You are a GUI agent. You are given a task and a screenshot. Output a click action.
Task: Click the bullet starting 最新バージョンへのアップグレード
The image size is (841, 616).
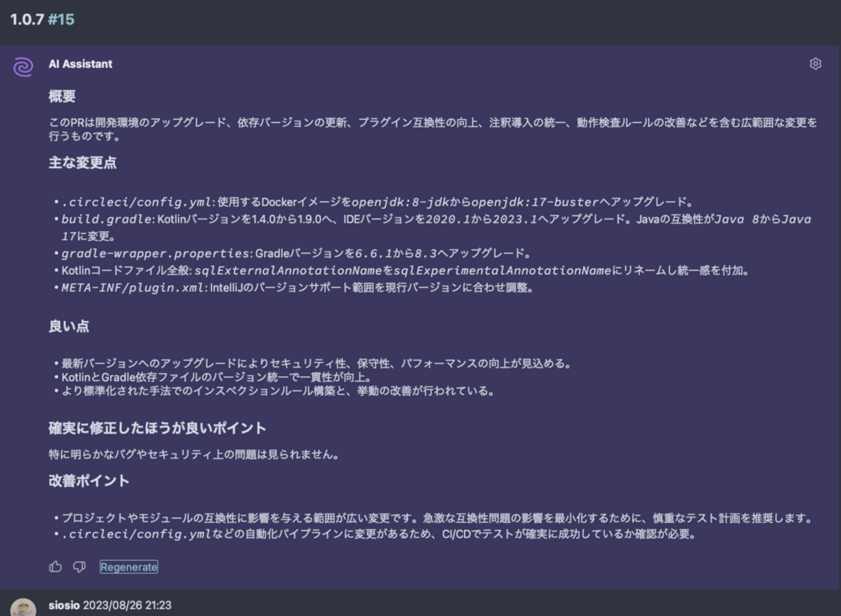317,364
